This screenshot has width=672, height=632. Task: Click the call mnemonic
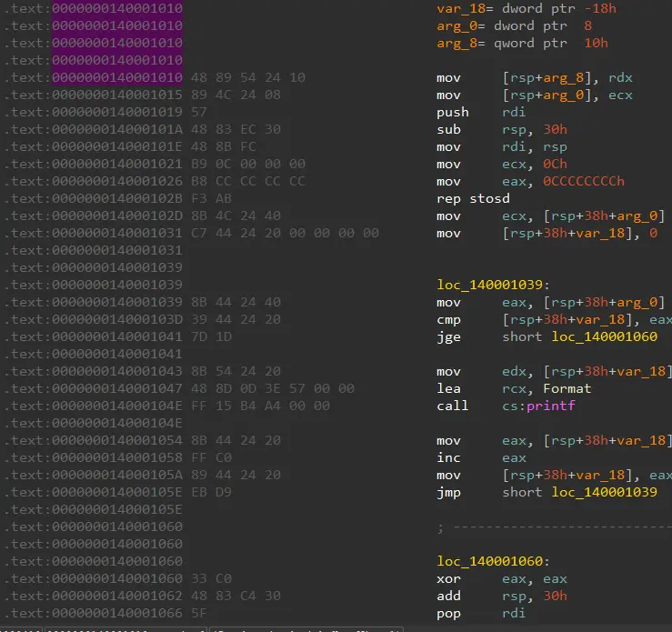tap(453, 406)
